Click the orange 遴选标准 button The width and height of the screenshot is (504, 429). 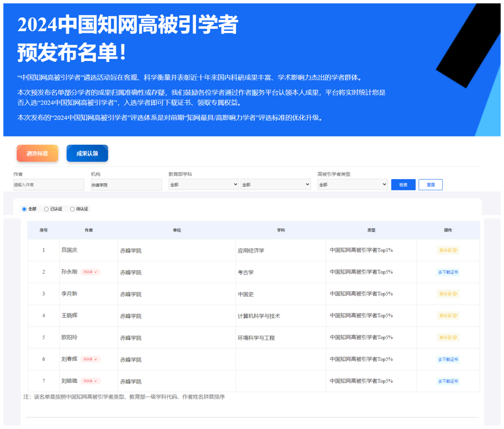pyautogui.click(x=37, y=153)
